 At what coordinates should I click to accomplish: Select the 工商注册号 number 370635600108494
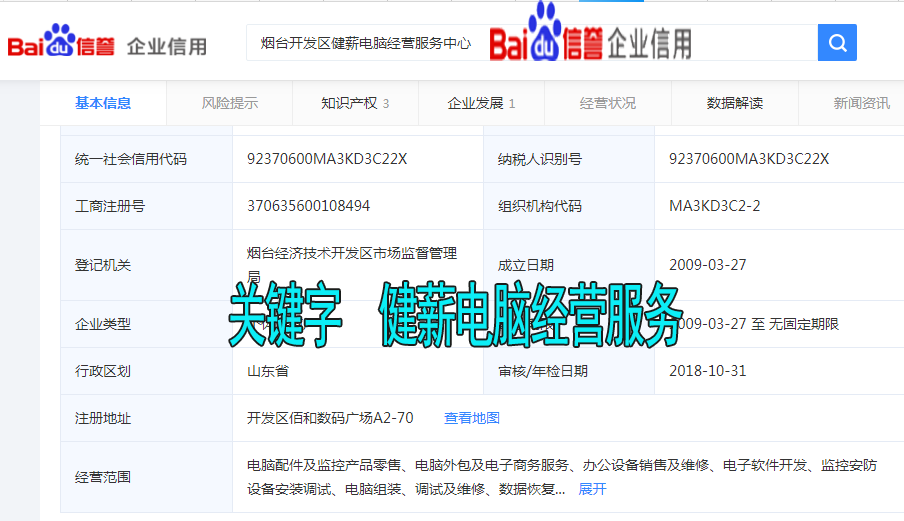tap(308, 206)
